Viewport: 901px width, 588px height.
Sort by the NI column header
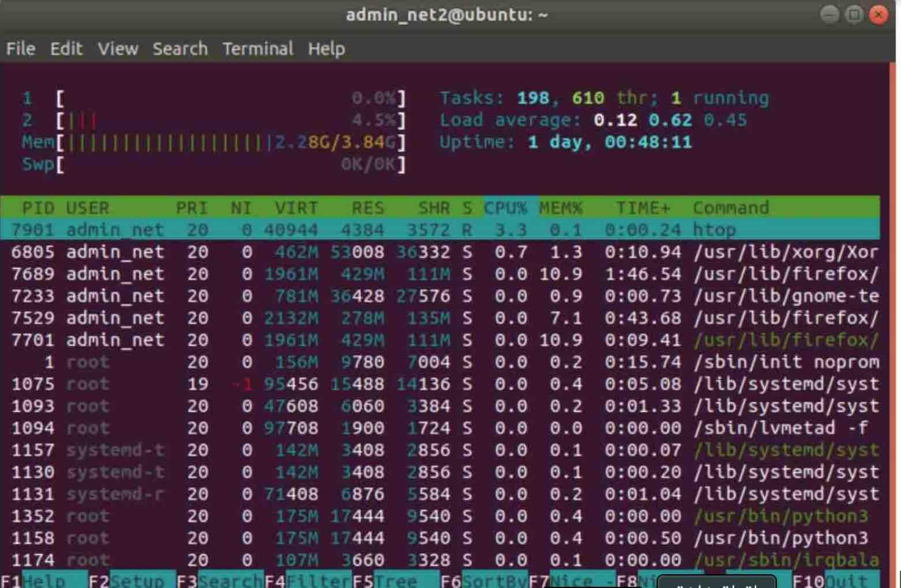[x=241, y=208]
